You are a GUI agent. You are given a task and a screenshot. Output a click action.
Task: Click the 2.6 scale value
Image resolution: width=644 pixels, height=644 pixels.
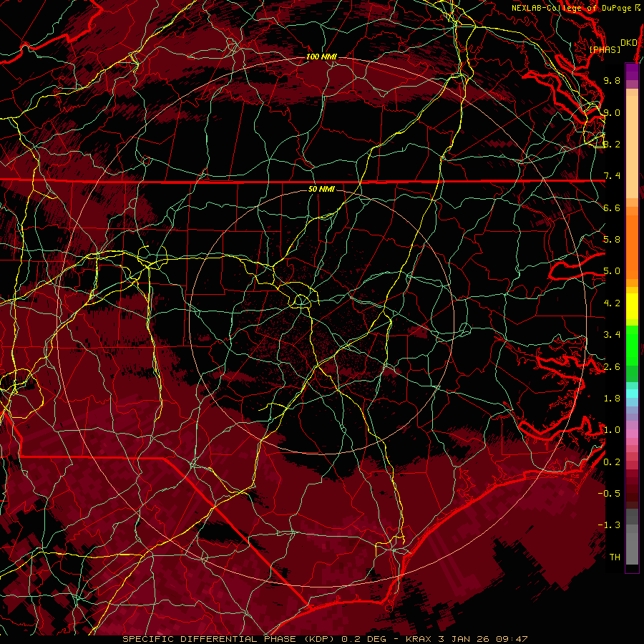[612, 367]
